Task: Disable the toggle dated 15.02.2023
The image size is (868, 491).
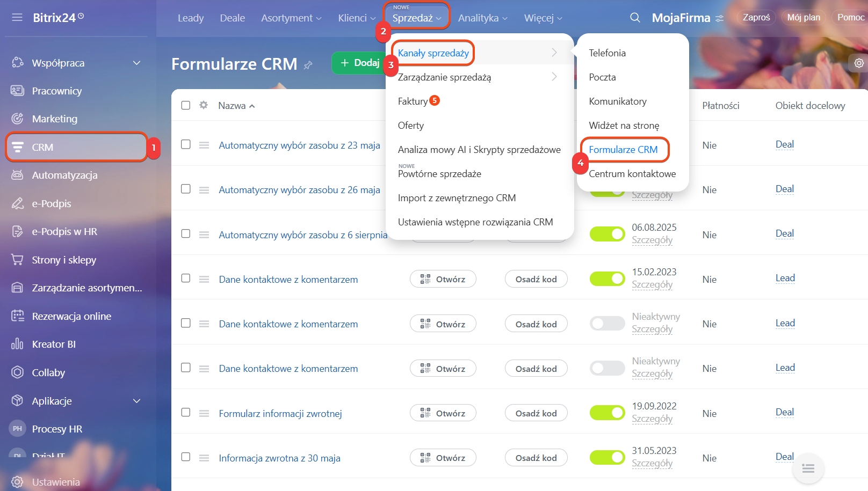Action: pyautogui.click(x=607, y=279)
